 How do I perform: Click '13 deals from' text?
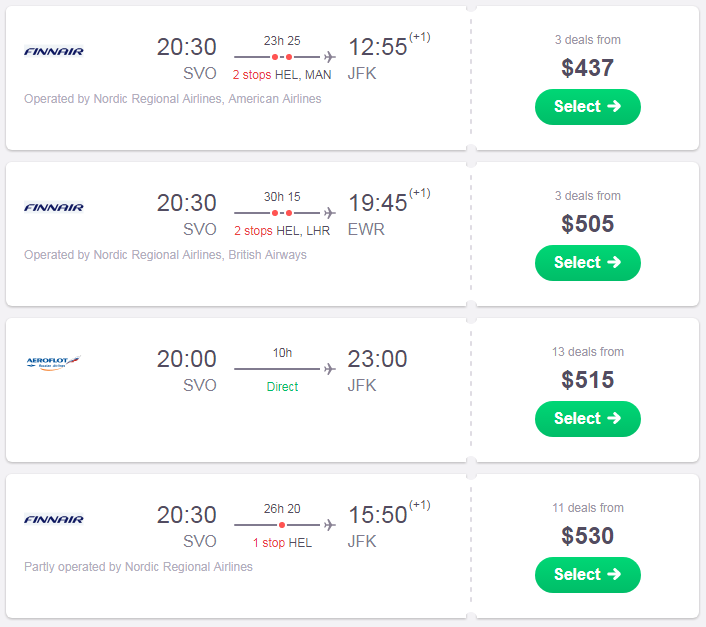click(588, 352)
